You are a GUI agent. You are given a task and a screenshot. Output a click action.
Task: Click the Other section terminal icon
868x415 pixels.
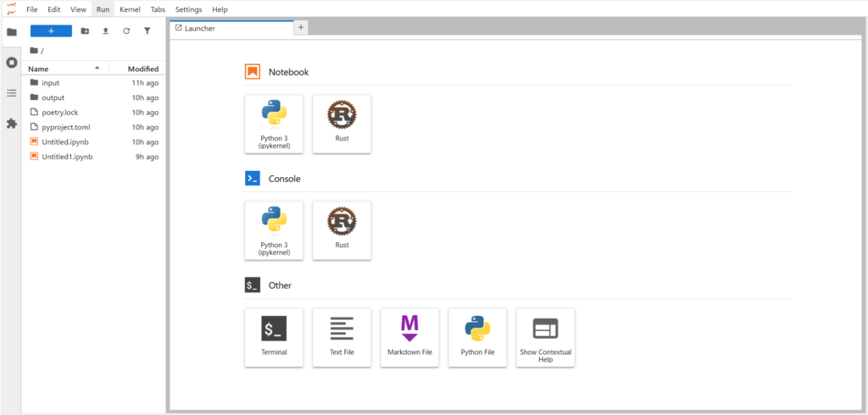(x=253, y=285)
